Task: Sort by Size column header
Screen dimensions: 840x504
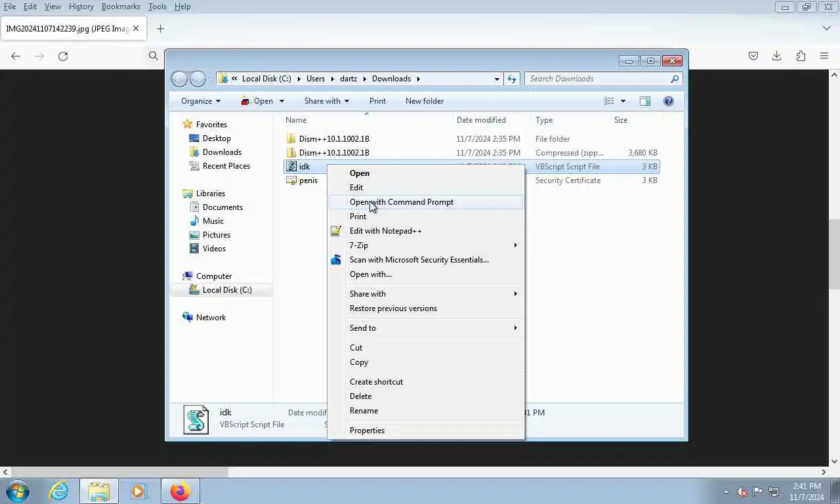Action: click(x=621, y=120)
